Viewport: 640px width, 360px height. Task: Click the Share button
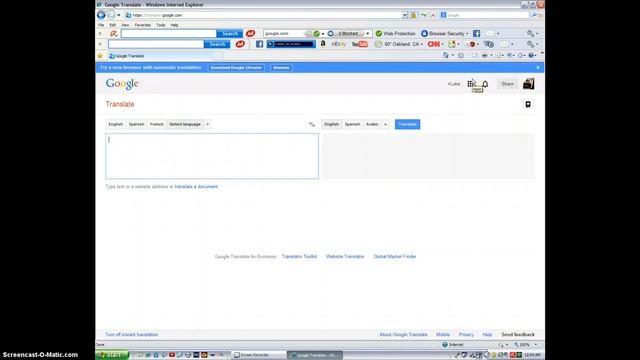[x=507, y=84]
